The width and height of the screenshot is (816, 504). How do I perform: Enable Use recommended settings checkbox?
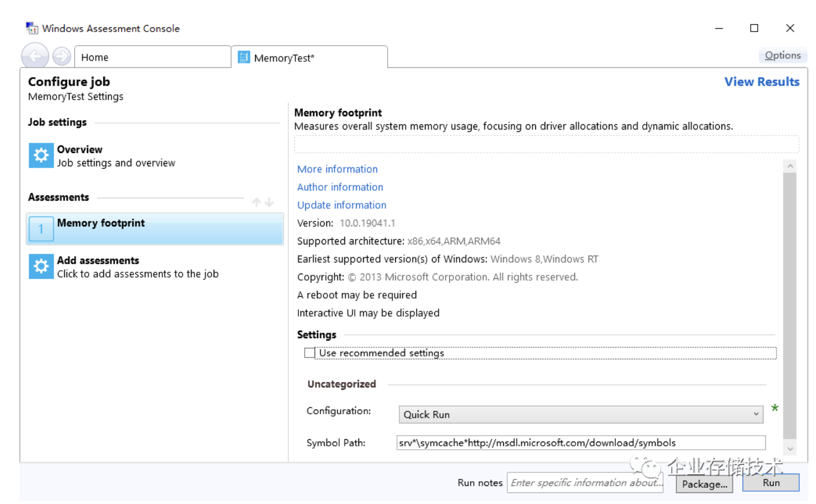point(309,353)
